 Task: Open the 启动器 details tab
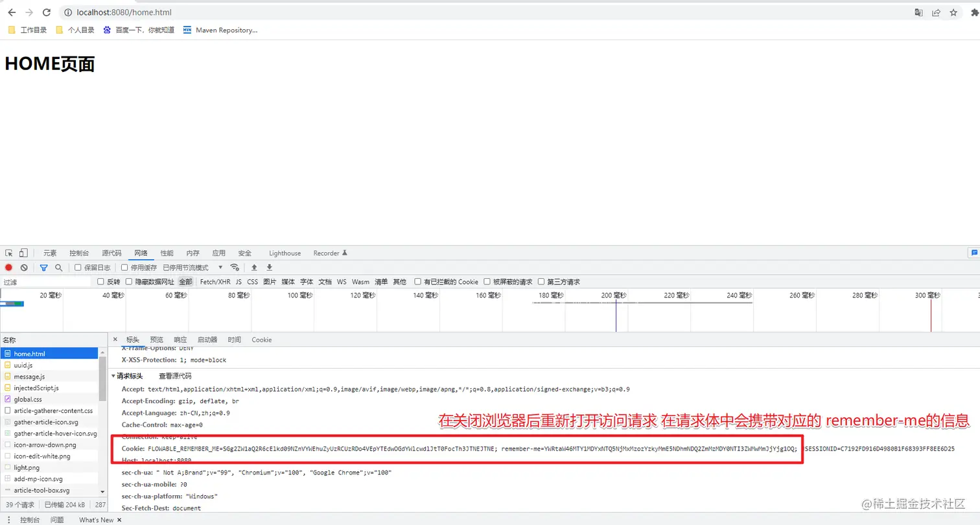(207, 340)
